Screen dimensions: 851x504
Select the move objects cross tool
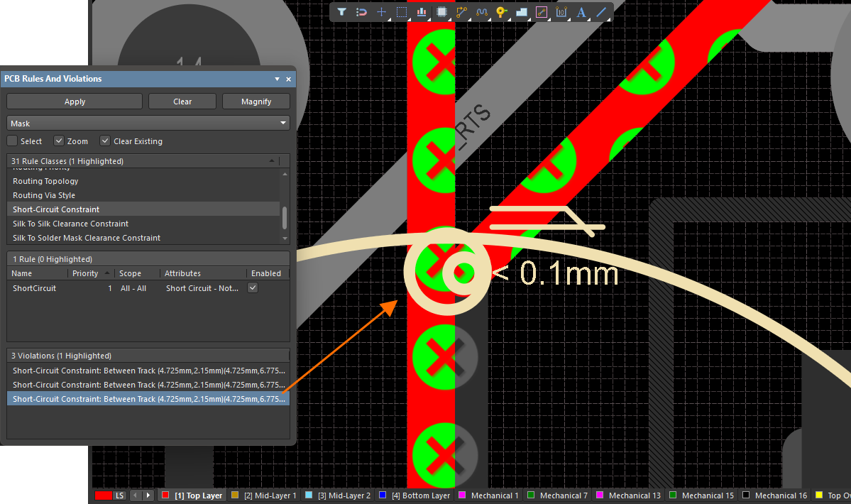[x=382, y=11]
